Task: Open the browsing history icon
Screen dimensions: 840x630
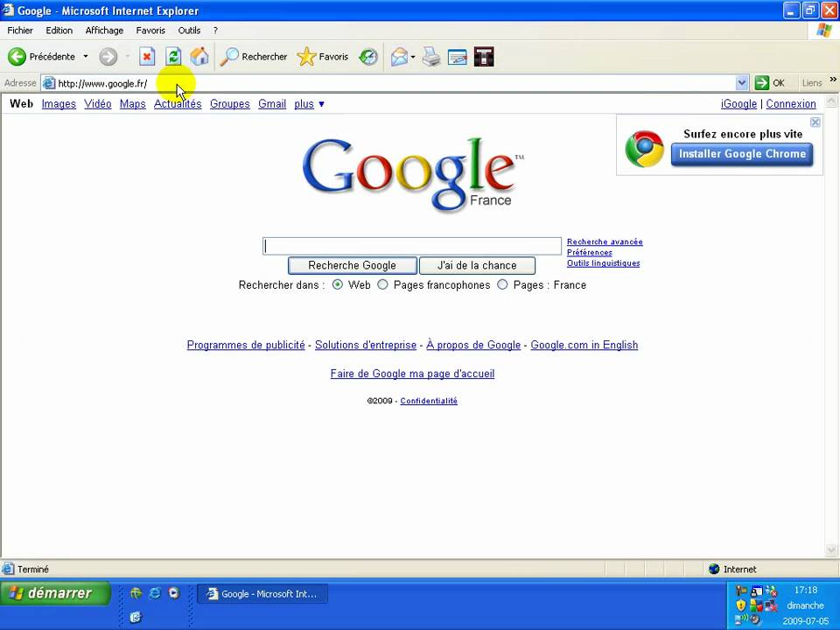Action: coord(368,56)
